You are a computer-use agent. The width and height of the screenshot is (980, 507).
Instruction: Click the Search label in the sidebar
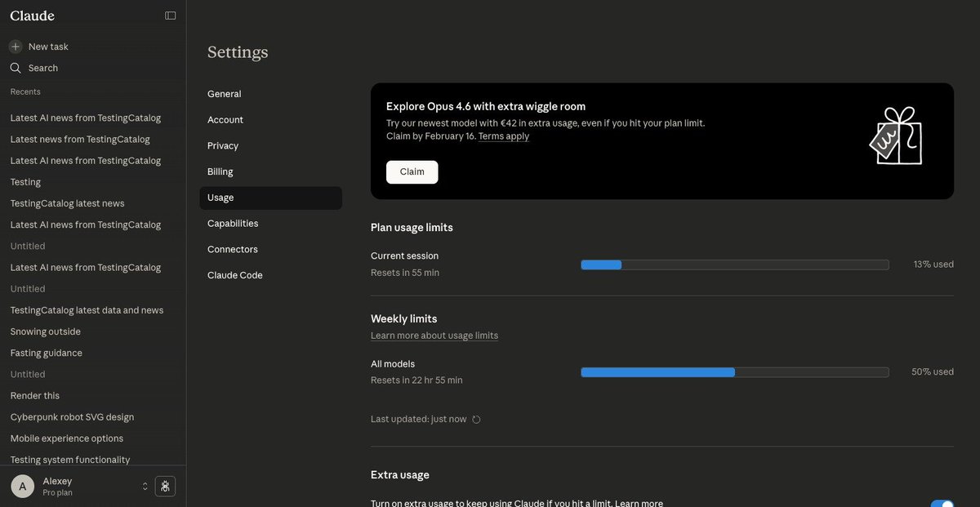(x=43, y=68)
